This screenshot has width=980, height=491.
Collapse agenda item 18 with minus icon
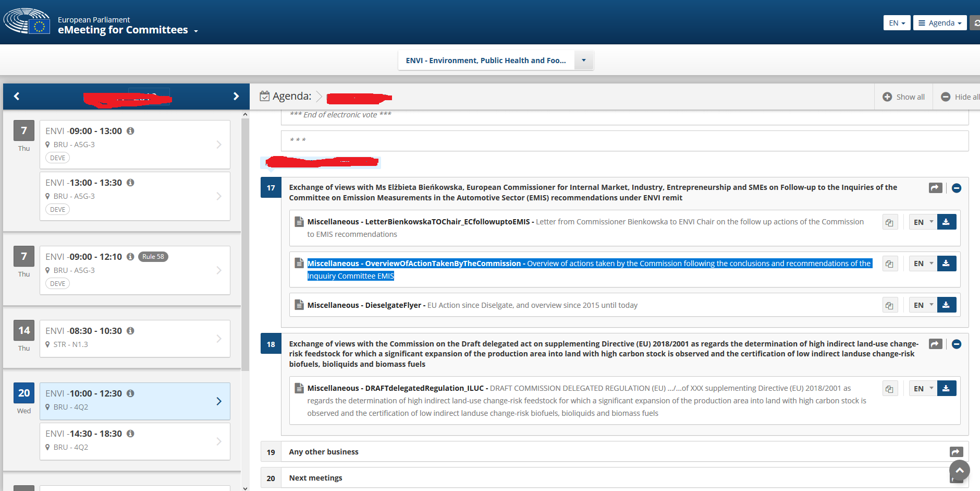(957, 344)
